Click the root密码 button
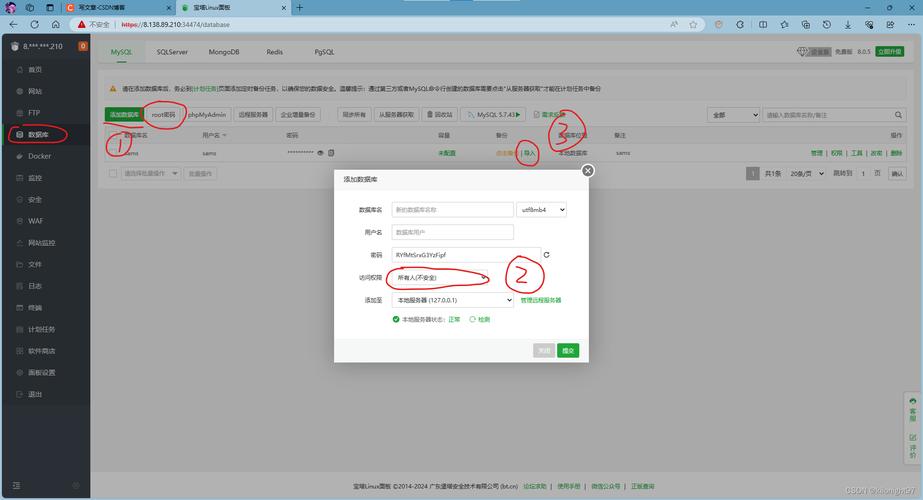Viewport: 923px width, 500px height. coord(163,115)
